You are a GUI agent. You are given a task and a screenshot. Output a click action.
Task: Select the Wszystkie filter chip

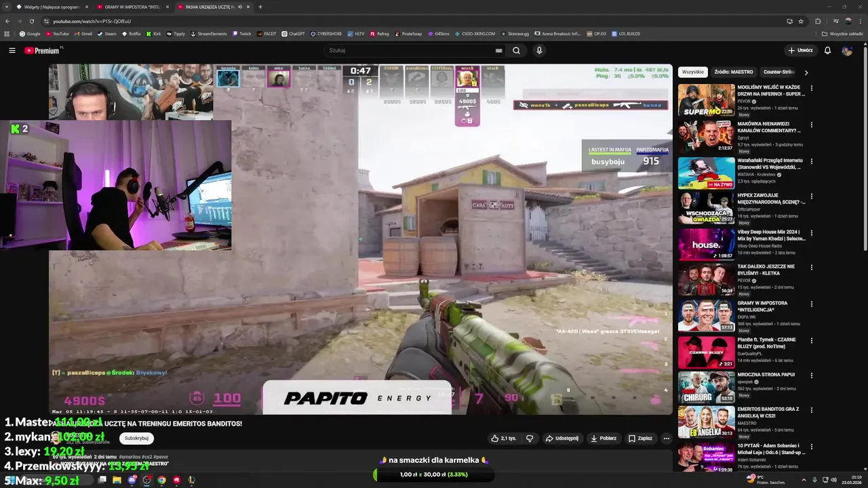pos(693,72)
